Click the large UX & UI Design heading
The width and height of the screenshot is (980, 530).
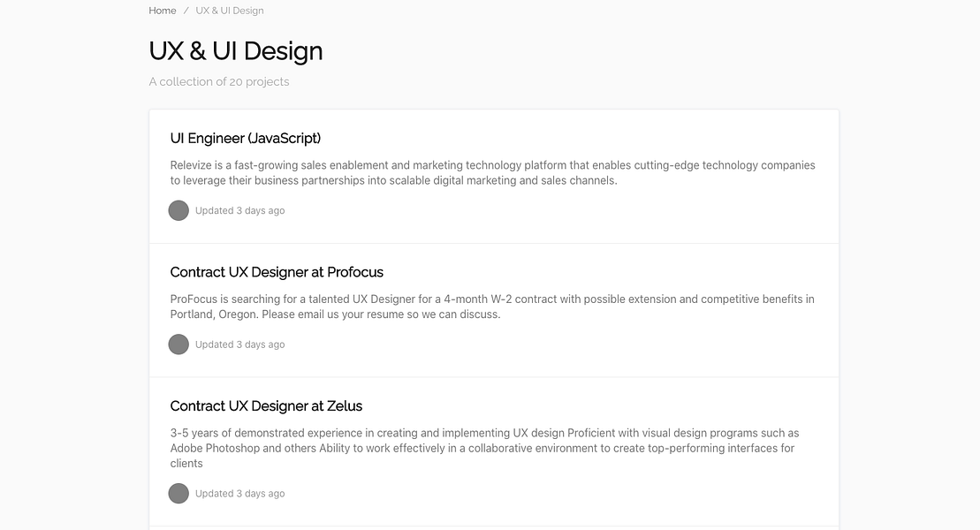[x=236, y=51]
